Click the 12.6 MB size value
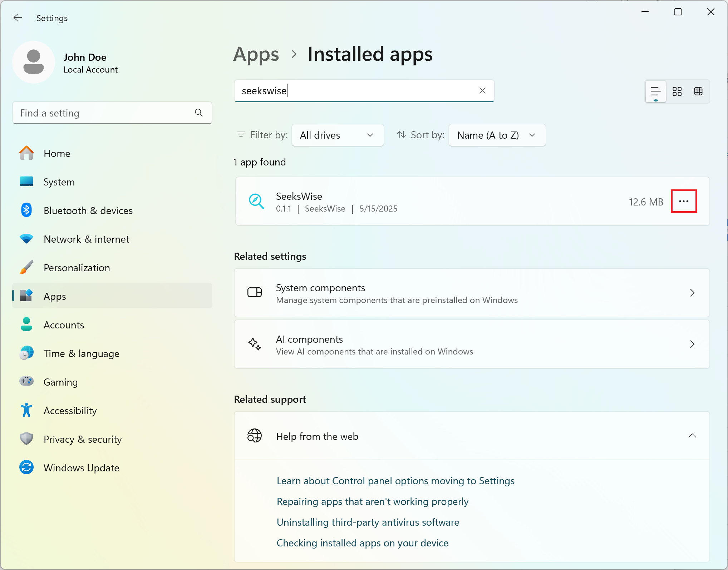Screen dimensions: 728x570 coord(646,202)
